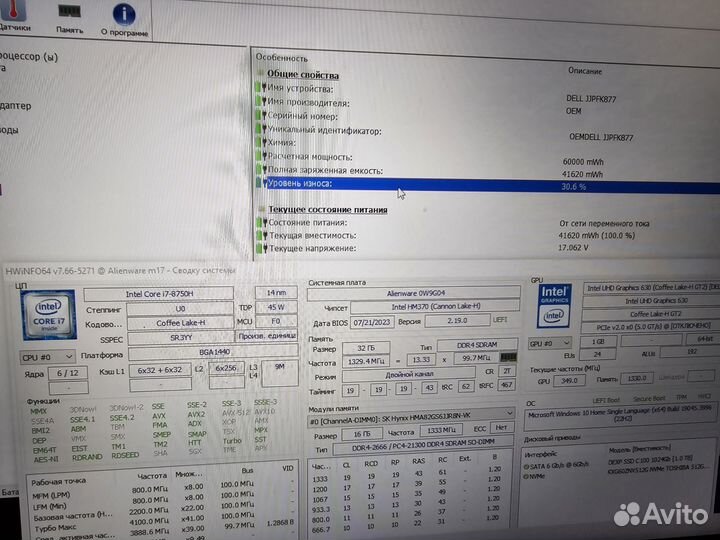This screenshot has width=720, height=540.
Task: Click the BGA1440 platform field
Action: (x=214, y=352)
